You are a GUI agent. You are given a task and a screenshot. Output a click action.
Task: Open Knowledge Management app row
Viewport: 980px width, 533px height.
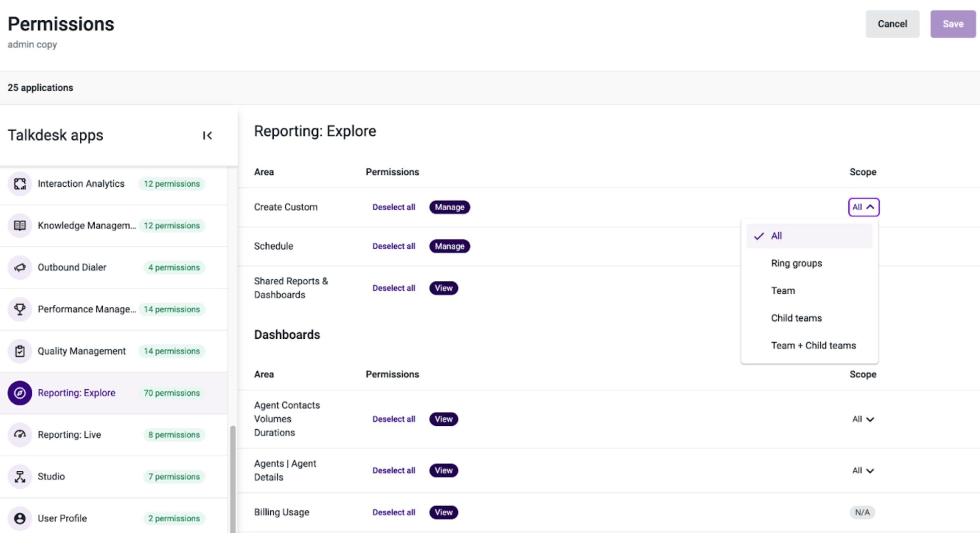tap(114, 226)
